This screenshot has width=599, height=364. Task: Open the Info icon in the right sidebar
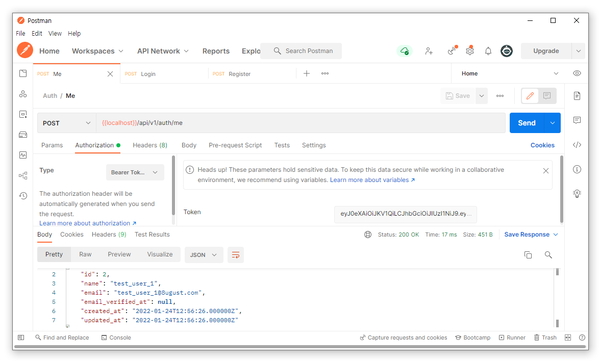tap(577, 169)
